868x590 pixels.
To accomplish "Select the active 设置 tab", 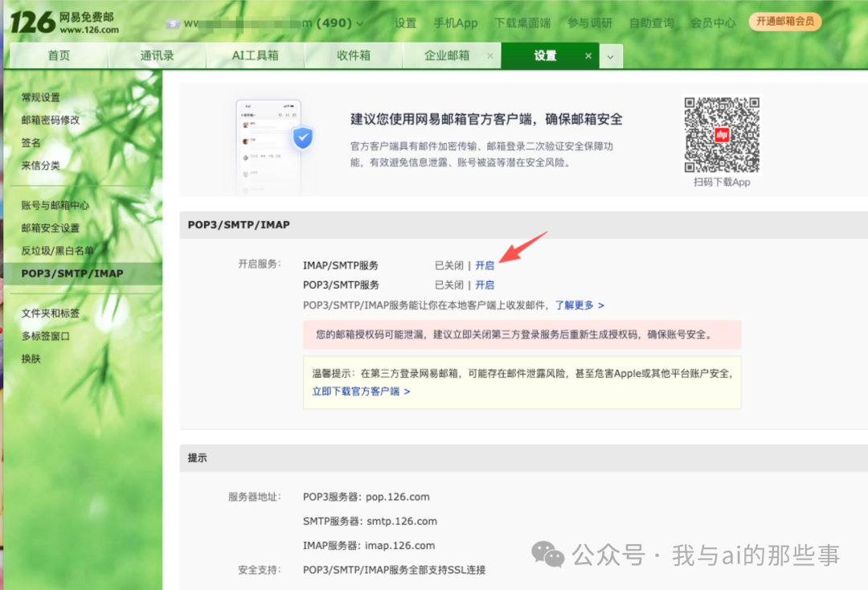I will pos(545,56).
